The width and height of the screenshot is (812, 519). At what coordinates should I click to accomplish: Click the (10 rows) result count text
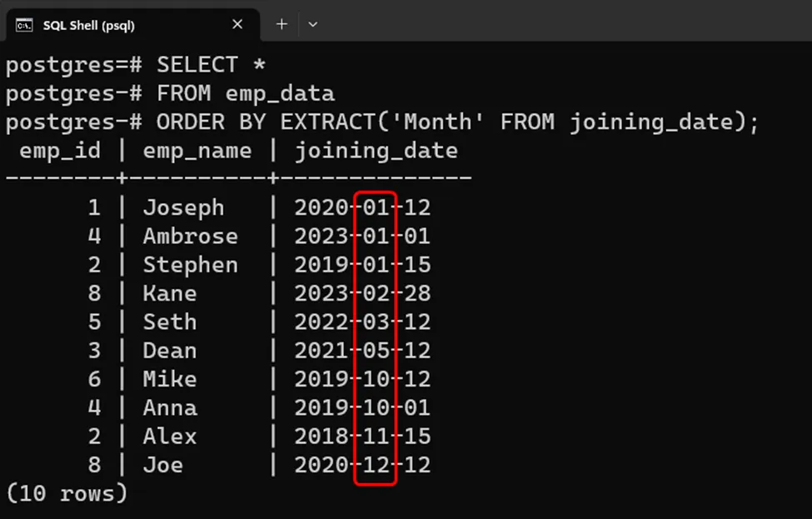coord(67,493)
